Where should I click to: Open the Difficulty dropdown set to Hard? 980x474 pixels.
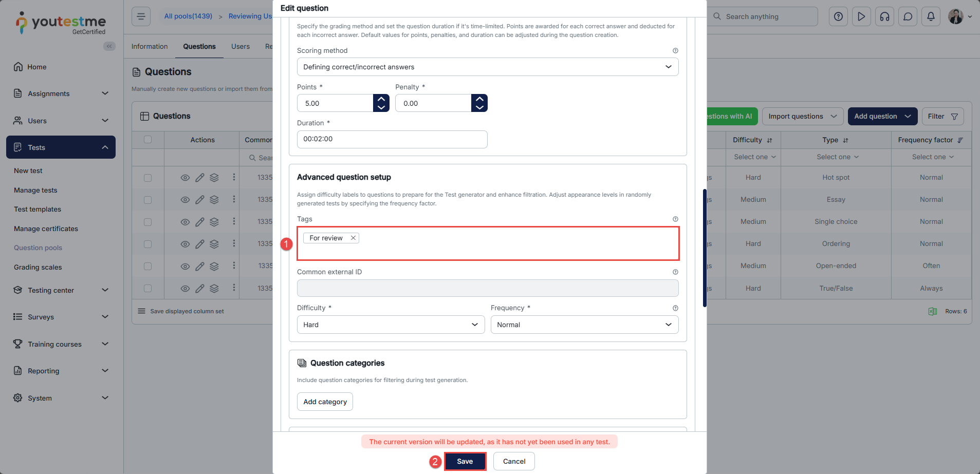pyautogui.click(x=391, y=325)
